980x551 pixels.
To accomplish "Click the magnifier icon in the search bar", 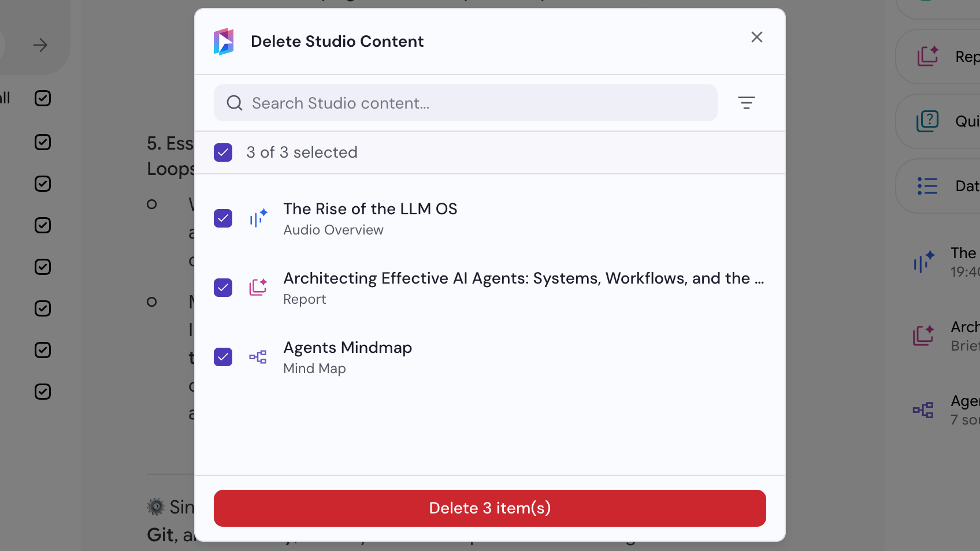I will (235, 103).
